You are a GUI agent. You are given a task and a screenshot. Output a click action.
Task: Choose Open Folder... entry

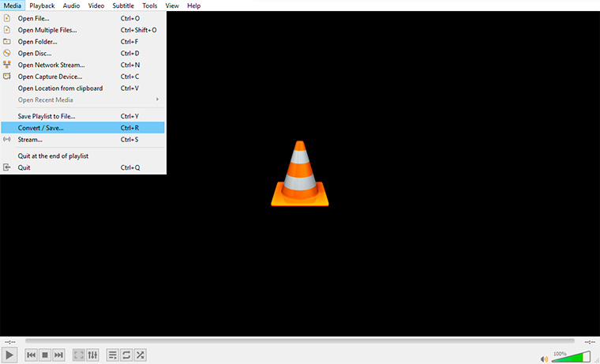point(83,41)
